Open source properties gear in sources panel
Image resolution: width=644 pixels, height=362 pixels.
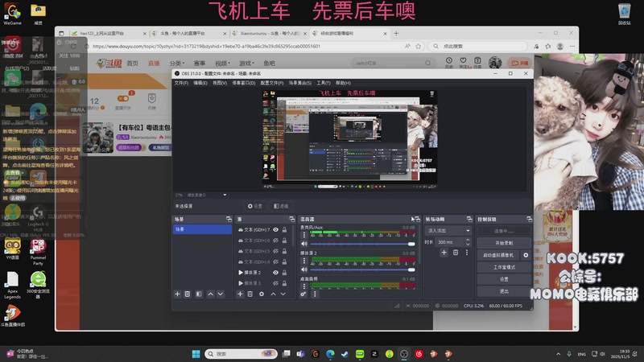[x=262, y=294]
